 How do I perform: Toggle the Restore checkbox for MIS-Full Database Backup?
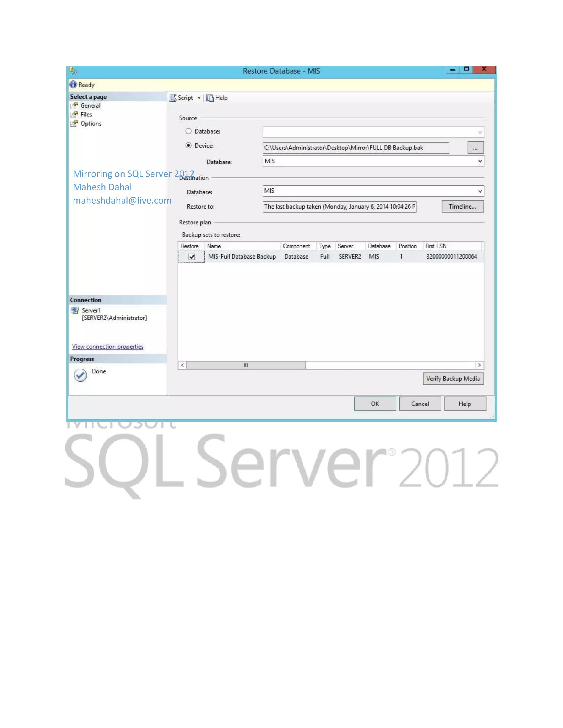(x=191, y=257)
